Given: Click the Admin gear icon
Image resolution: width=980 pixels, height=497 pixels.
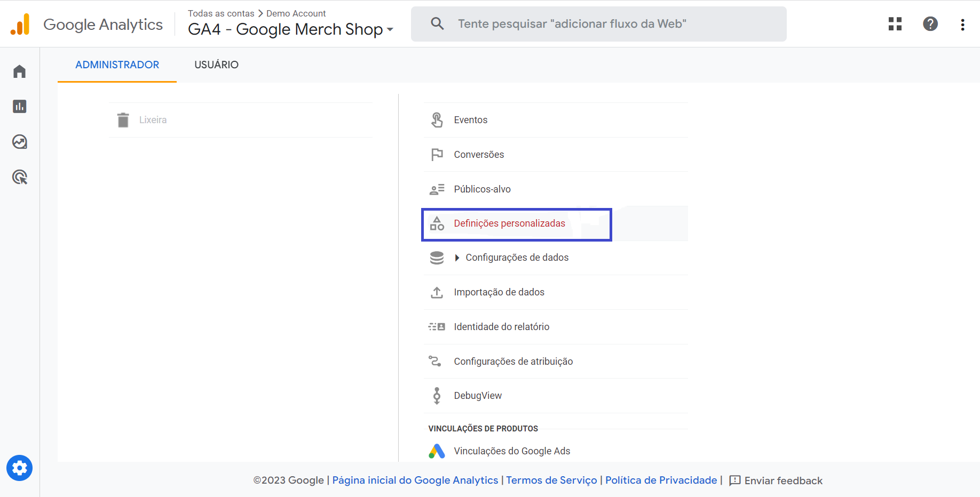Looking at the screenshot, I should pyautogui.click(x=20, y=468).
